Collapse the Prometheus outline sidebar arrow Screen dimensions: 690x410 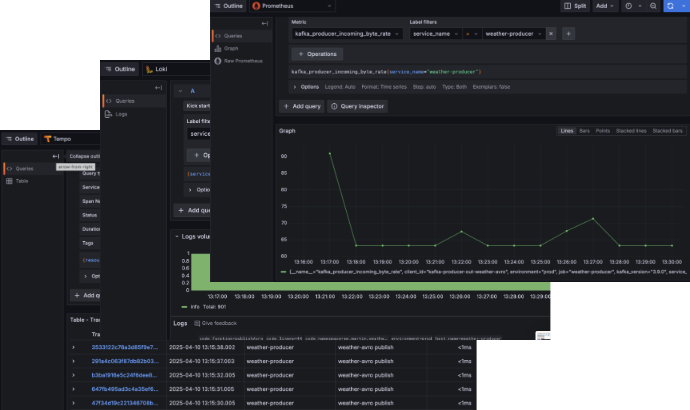pos(264,23)
